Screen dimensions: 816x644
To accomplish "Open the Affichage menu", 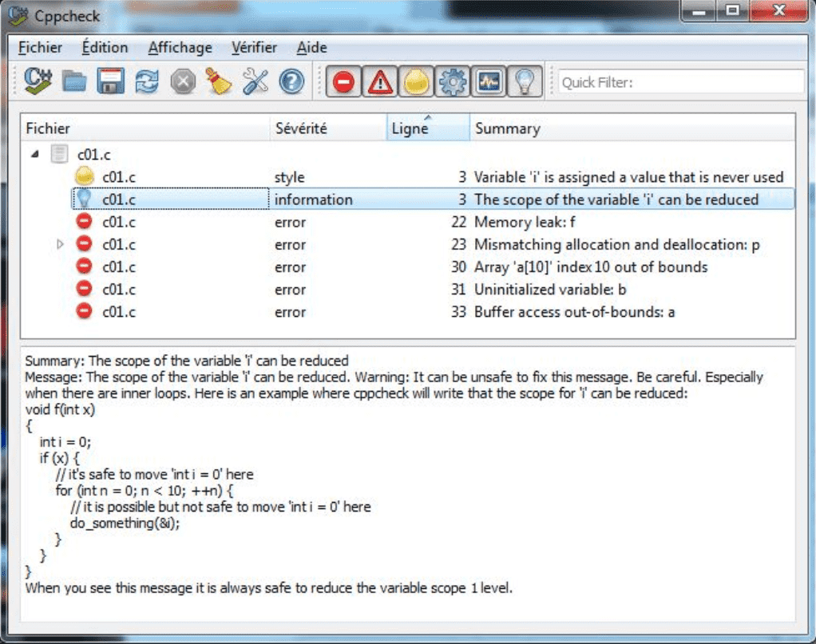I will point(180,47).
